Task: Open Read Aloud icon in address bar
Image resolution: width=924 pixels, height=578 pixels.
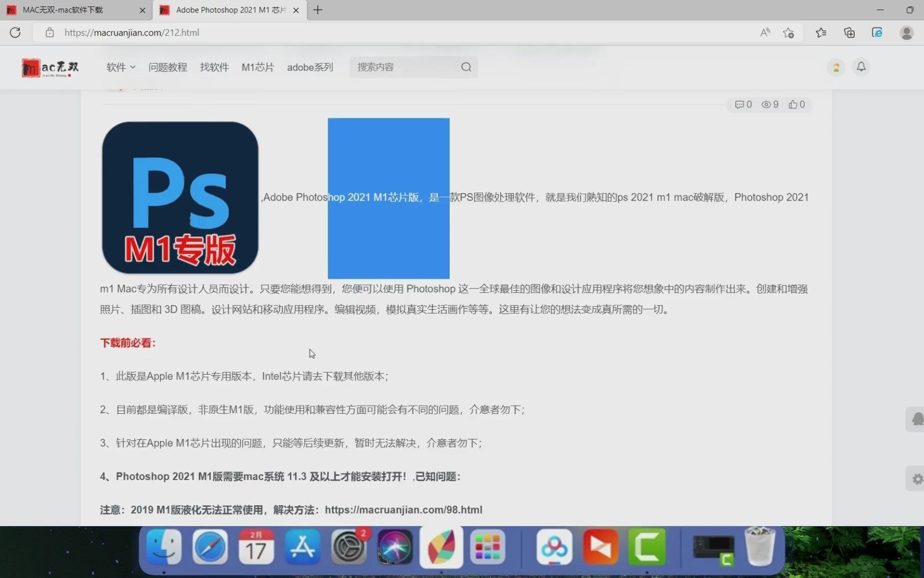Action: (x=765, y=33)
